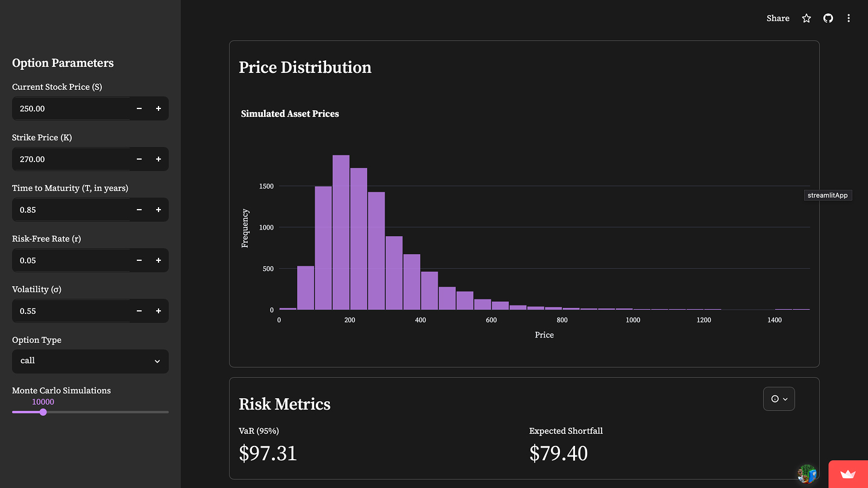Viewport: 868px width, 488px height.
Task: Decrease Volatility with minus button
Action: pyautogui.click(x=139, y=311)
